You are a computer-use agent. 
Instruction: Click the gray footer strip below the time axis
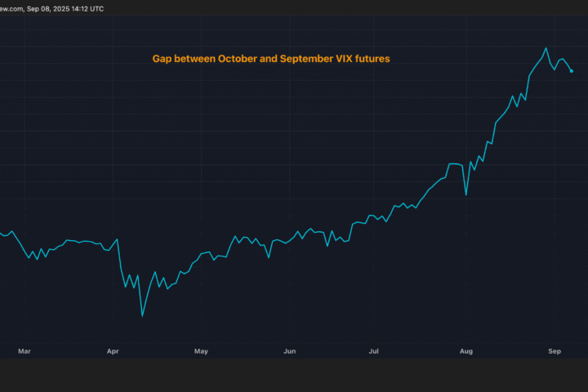pos(294,376)
